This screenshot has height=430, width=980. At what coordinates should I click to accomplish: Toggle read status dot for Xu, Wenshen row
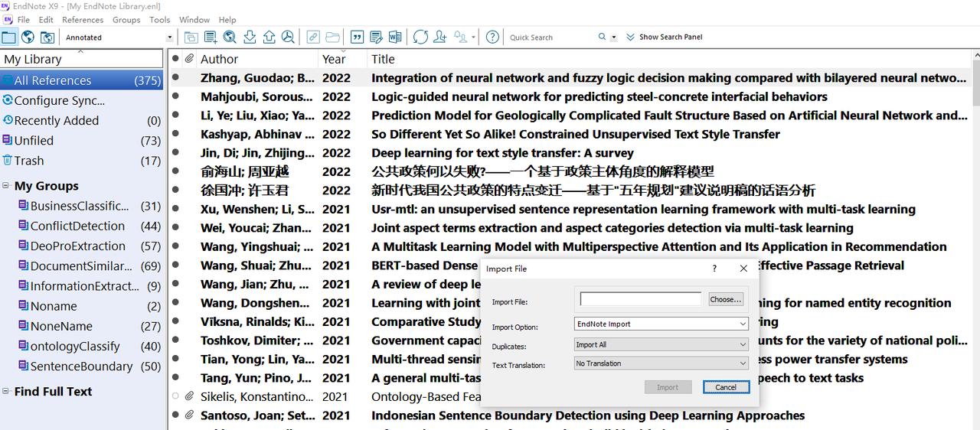[x=175, y=209]
